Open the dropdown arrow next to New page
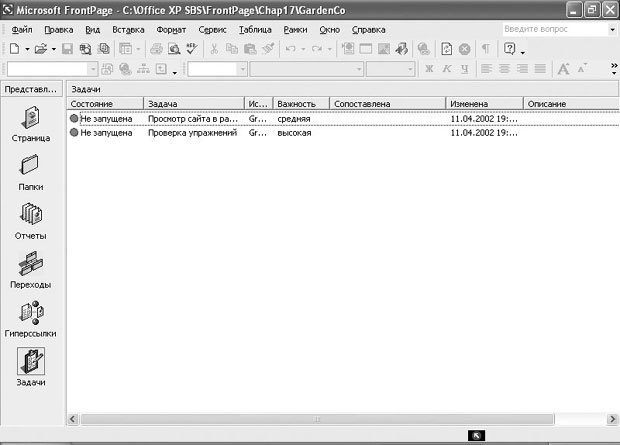The width and height of the screenshot is (620, 445). (27, 49)
